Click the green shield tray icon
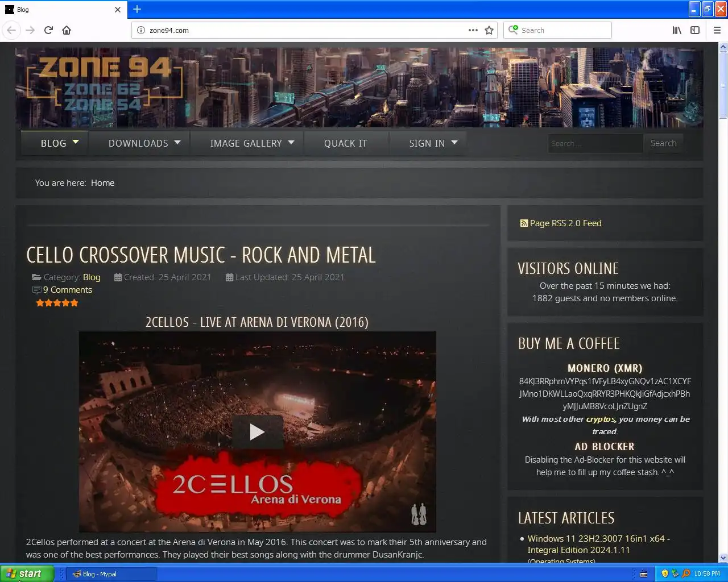This screenshot has width=728, height=582. (x=675, y=573)
